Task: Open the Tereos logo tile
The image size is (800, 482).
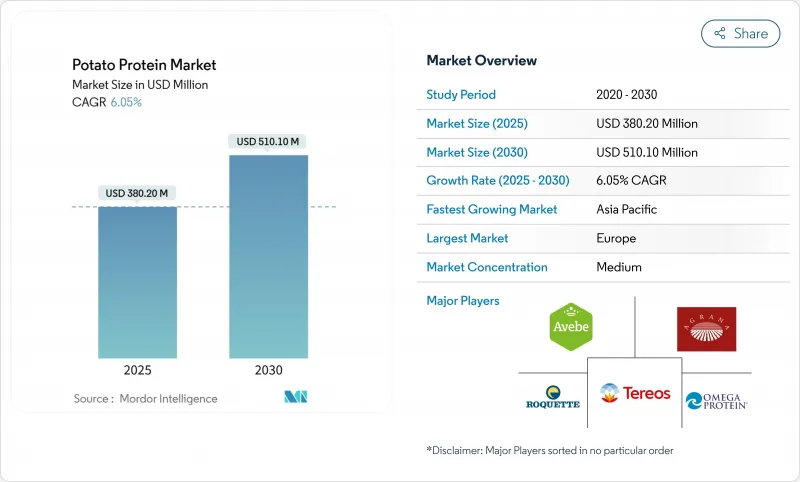Action: 634,393
